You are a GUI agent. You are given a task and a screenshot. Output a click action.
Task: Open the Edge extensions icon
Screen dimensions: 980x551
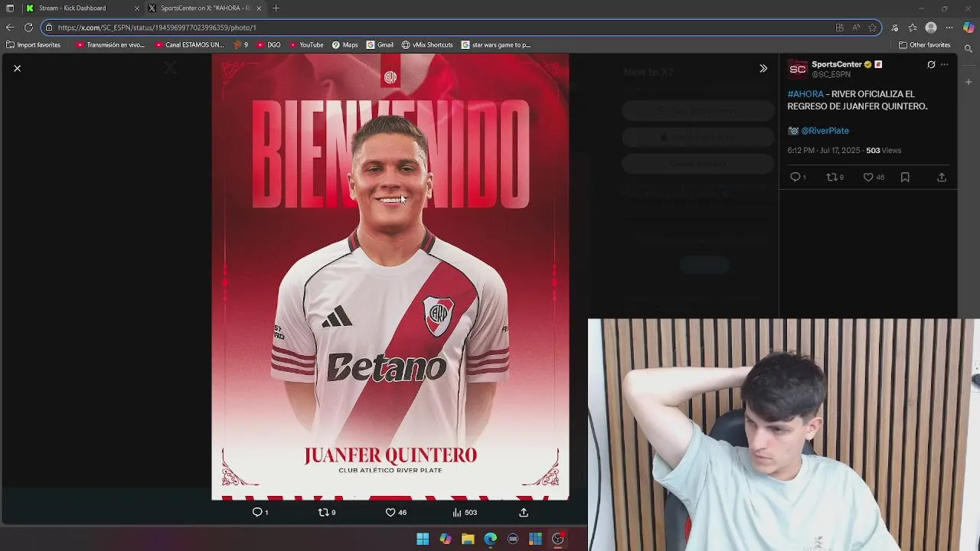(x=894, y=28)
